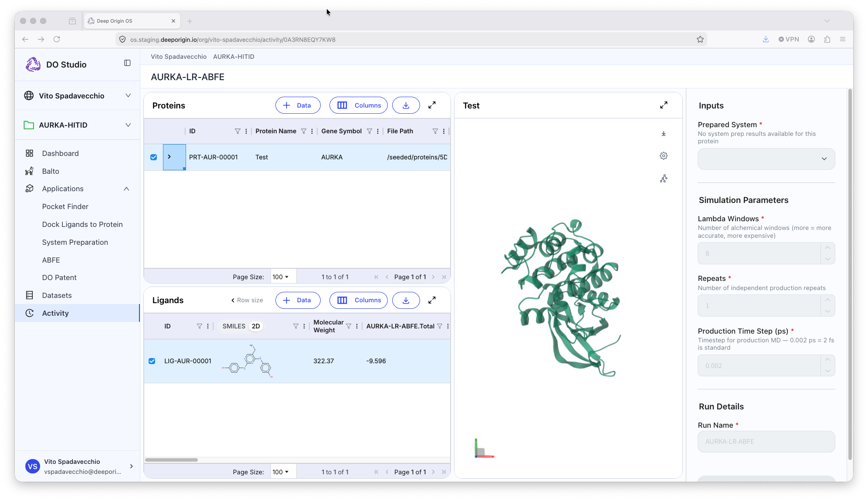Open Columns options for Ligands
The height and width of the screenshot is (500, 868).
coord(358,300)
